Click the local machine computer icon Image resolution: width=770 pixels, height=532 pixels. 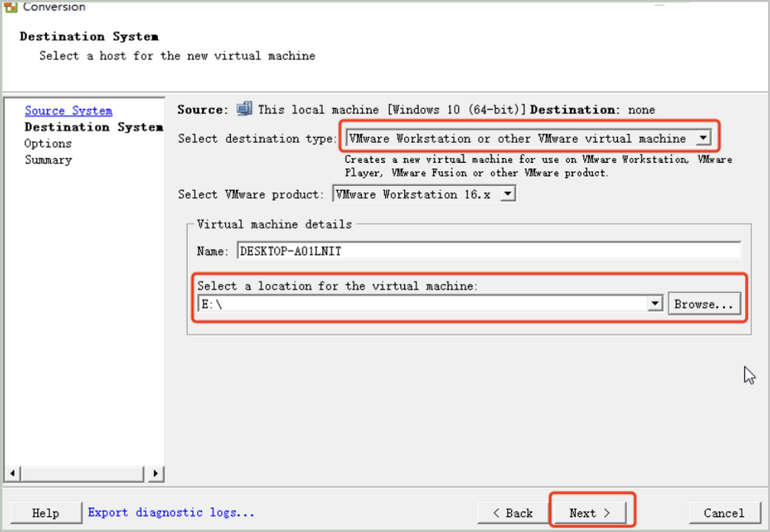(244, 109)
